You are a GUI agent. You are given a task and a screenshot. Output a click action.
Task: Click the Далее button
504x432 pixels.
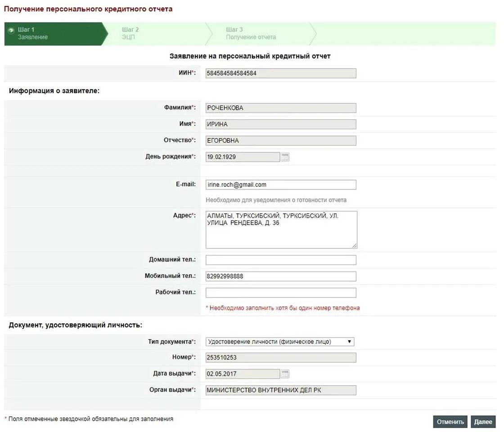[483, 422]
